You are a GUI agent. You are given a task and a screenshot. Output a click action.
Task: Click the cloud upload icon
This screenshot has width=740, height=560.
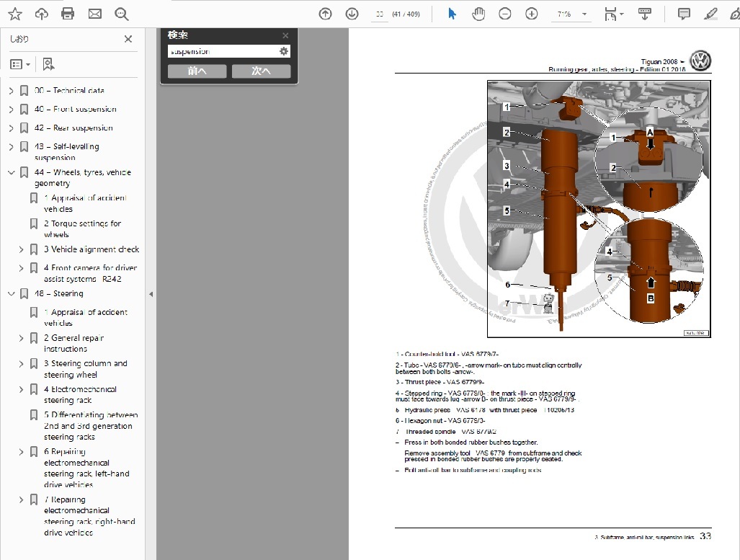pos(42,14)
